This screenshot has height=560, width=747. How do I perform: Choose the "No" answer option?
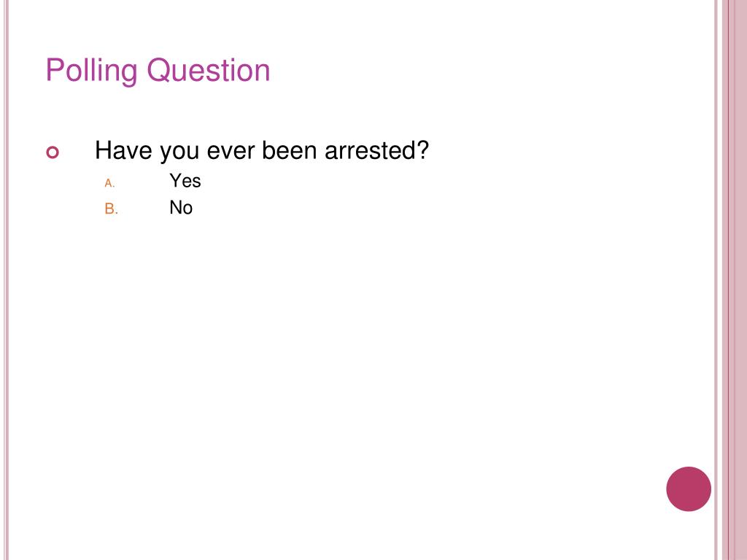click(x=181, y=208)
